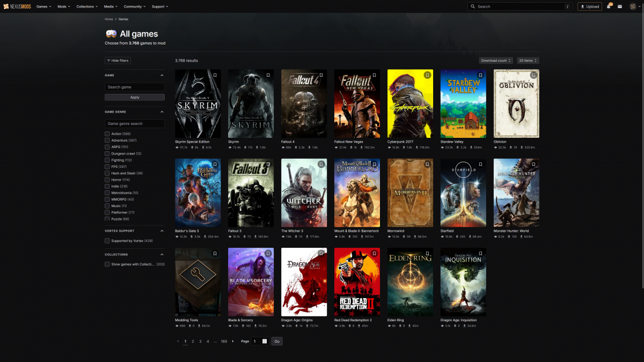Tick the Horror genre checkbox

(107, 180)
